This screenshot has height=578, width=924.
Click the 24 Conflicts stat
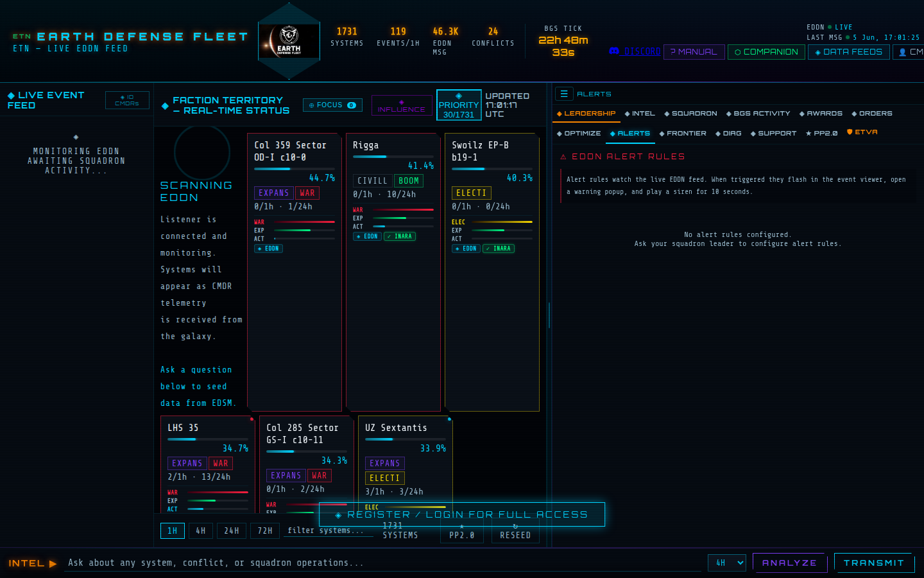pos(493,37)
